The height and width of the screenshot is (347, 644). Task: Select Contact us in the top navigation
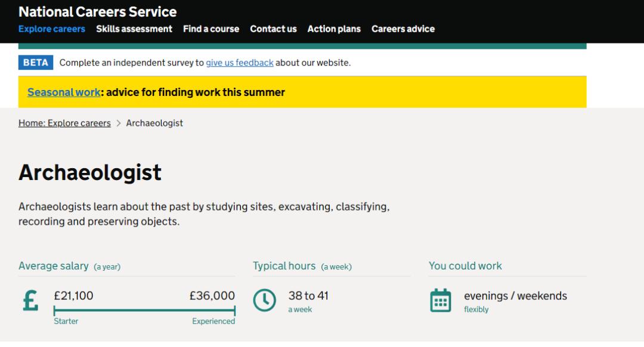tap(273, 29)
